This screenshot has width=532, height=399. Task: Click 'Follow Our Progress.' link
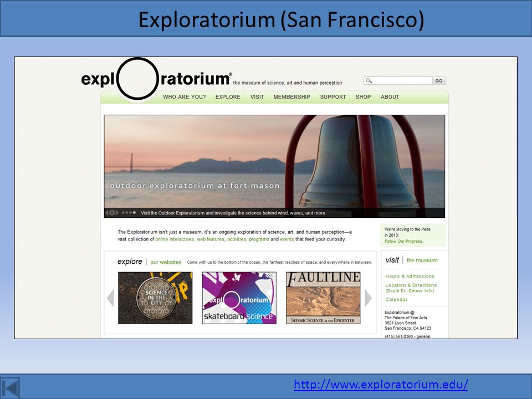(x=404, y=241)
